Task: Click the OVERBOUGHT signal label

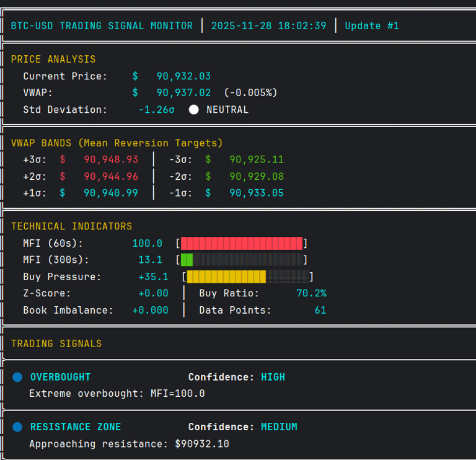Action: tap(60, 377)
